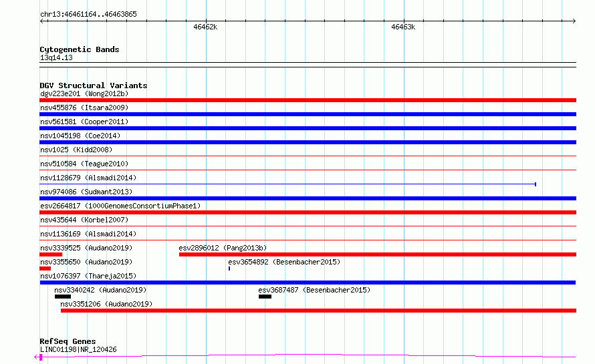Image resolution: width=595 pixels, height=364 pixels.
Task: Select the black esv3687487 variant bar
Action: 265,297
